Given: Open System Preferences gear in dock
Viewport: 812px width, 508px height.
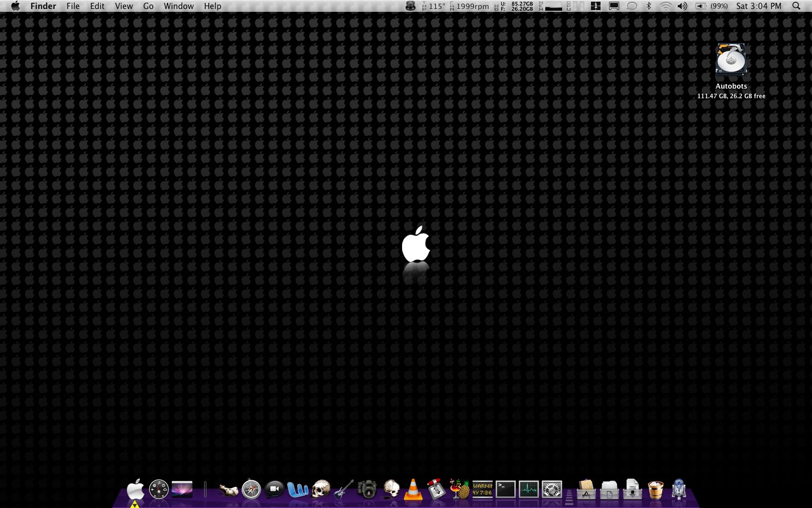Looking at the screenshot, I should coord(552,489).
